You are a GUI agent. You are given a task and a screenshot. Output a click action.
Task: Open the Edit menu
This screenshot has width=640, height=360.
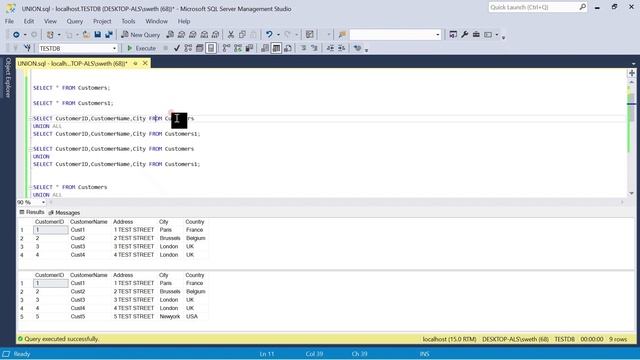[29, 21]
